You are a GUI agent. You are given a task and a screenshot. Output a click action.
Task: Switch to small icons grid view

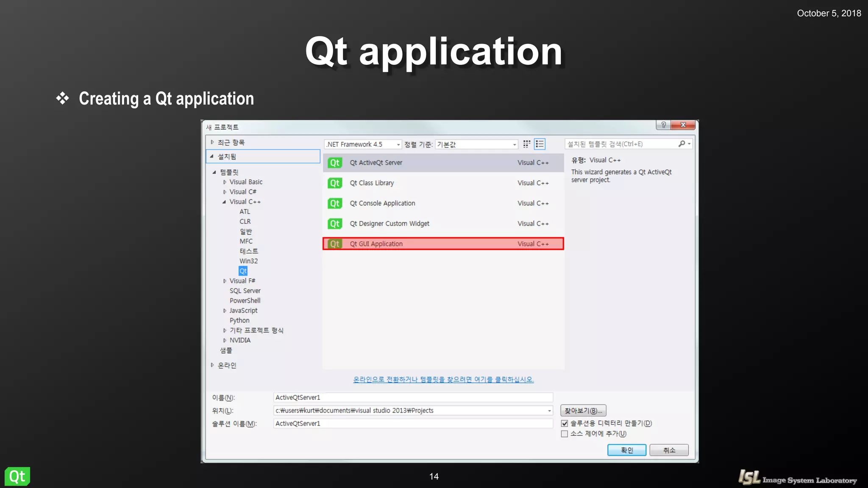pos(527,144)
